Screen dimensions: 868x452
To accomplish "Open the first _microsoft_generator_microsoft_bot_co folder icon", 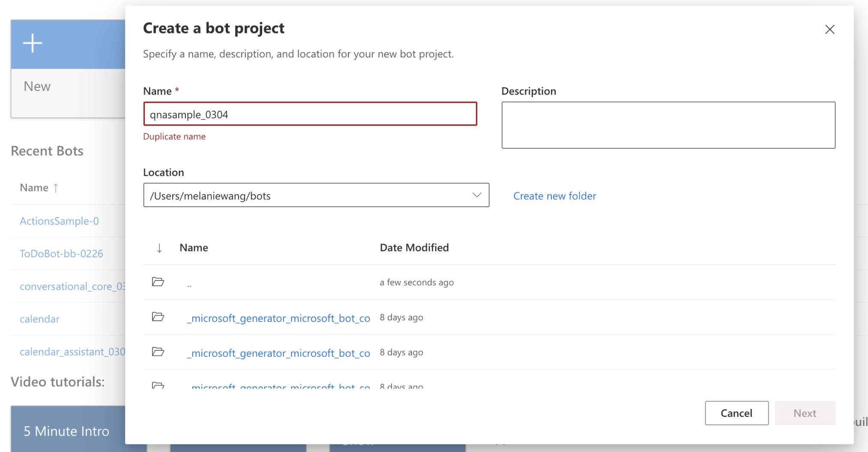I will [x=158, y=317].
